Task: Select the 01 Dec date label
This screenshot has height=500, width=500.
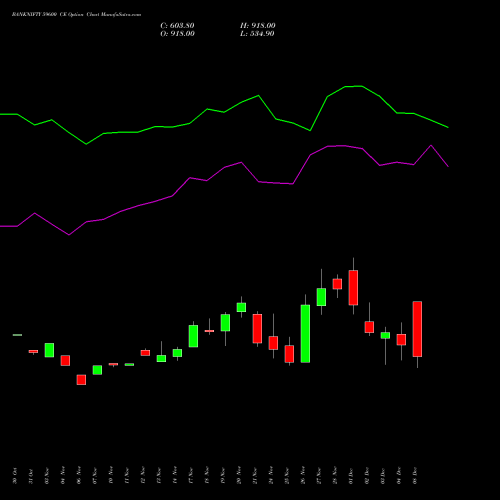Action: [x=351, y=476]
